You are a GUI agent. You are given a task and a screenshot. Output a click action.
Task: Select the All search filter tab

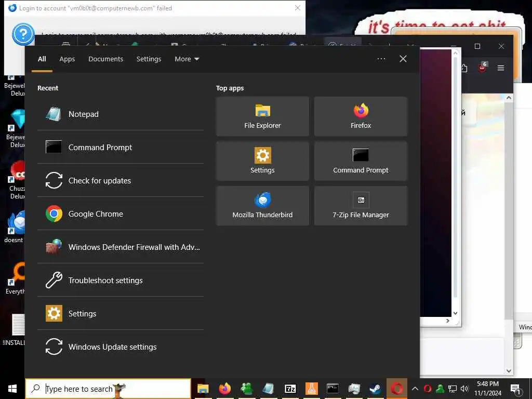click(x=42, y=59)
